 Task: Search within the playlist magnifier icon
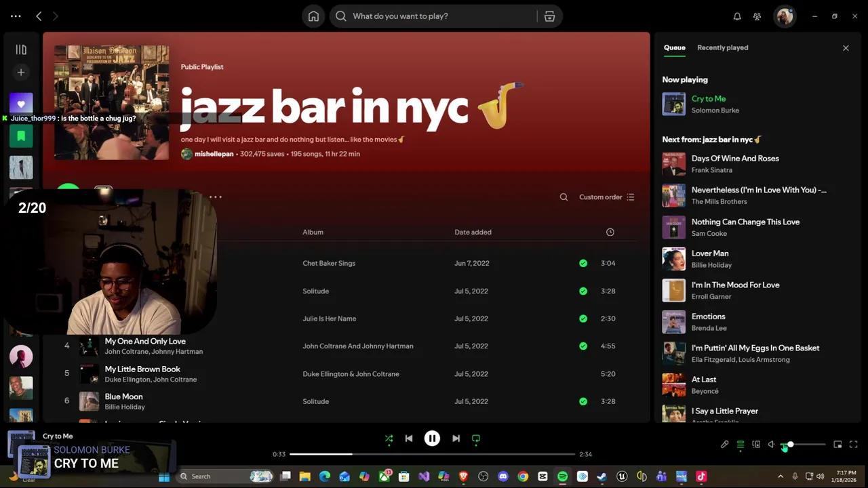(564, 197)
